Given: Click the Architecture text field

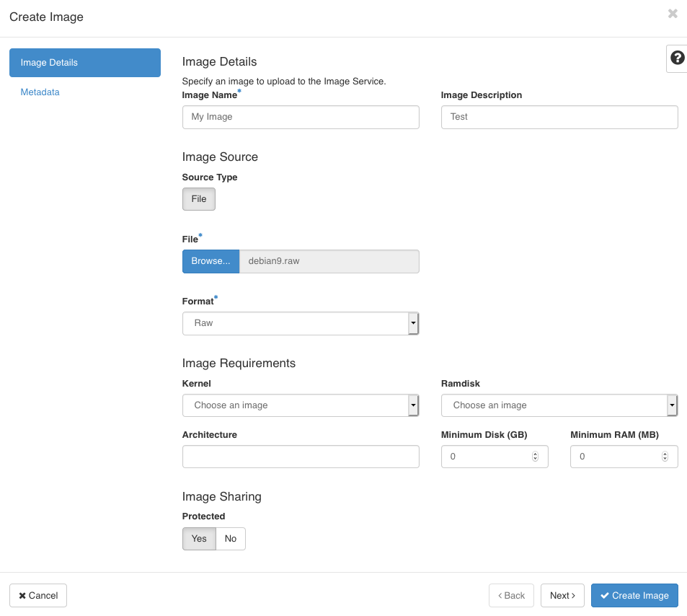Looking at the screenshot, I should (x=301, y=457).
